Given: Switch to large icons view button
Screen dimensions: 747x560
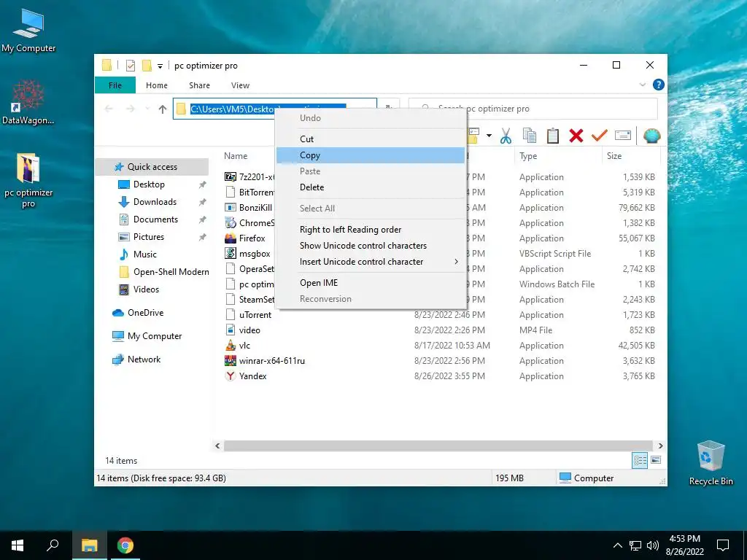Looking at the screenshot, I should [x=656, y=460].
